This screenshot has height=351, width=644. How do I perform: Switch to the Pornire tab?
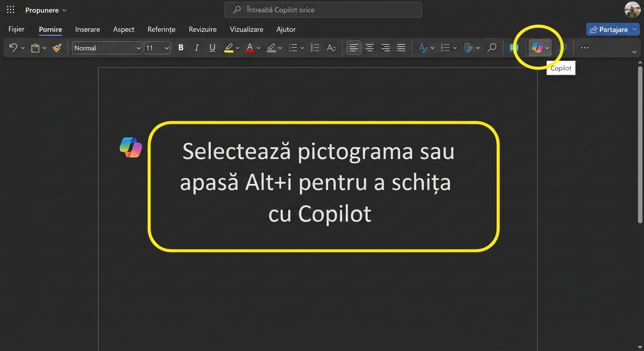tap(50, 29)
